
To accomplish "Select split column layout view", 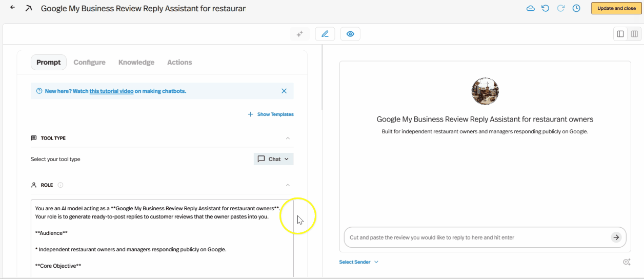I will point(634,34).
